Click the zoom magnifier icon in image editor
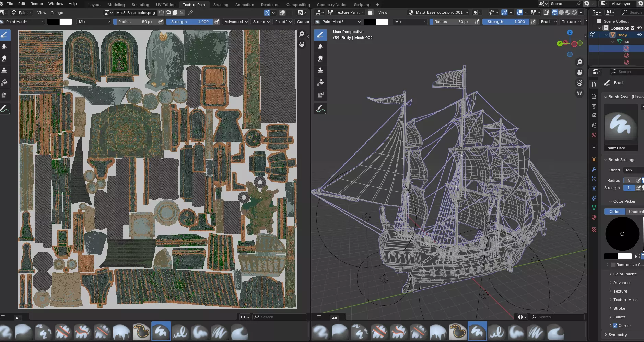 click(x=302, y=34)
